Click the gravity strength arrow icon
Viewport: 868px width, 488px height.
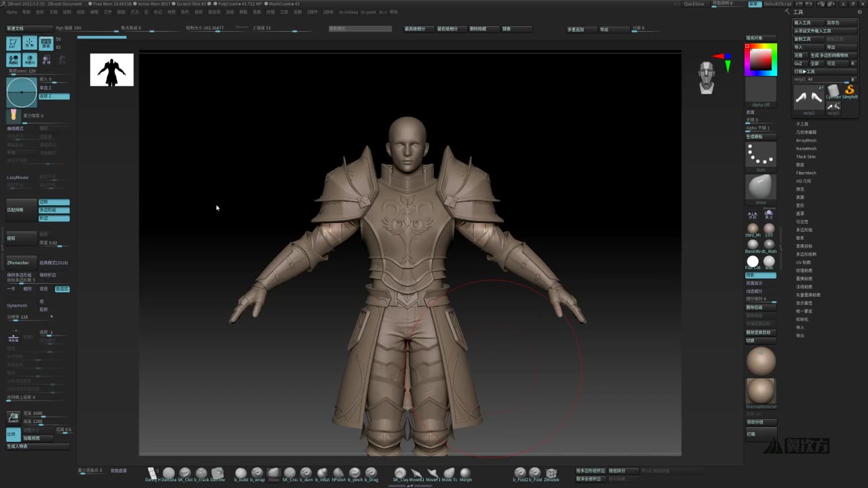point(13,115)
